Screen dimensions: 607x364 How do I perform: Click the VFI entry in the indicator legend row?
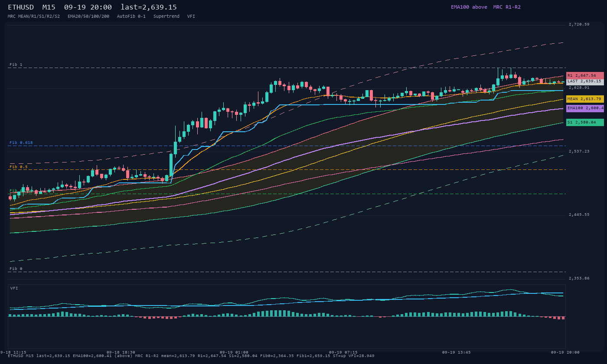191,16
